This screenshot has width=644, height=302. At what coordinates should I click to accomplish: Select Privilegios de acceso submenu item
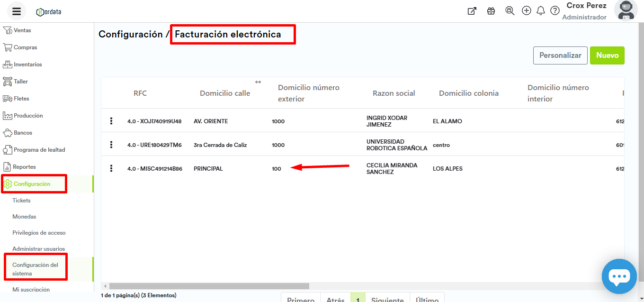[x=39, y=233]
